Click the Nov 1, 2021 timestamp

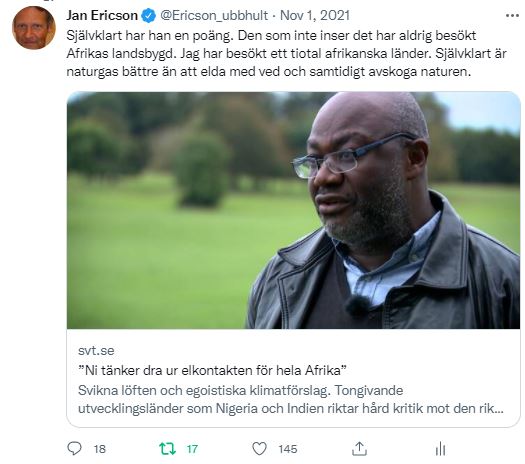tap(315, 15)
